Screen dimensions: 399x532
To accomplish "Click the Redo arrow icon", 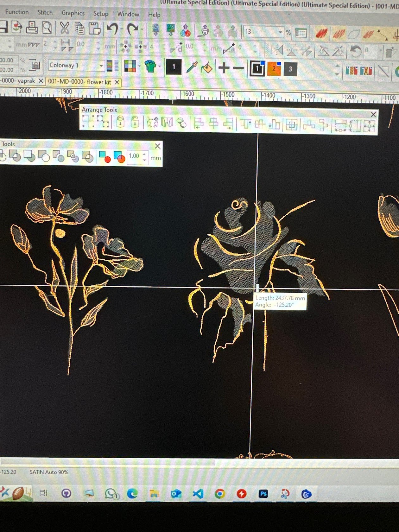I will point(132,29).
